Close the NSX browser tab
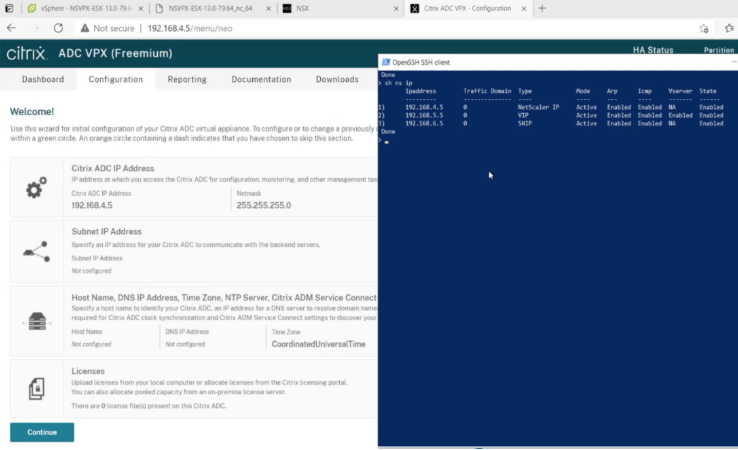Screen dimensions: 738x450 [396, 8]
